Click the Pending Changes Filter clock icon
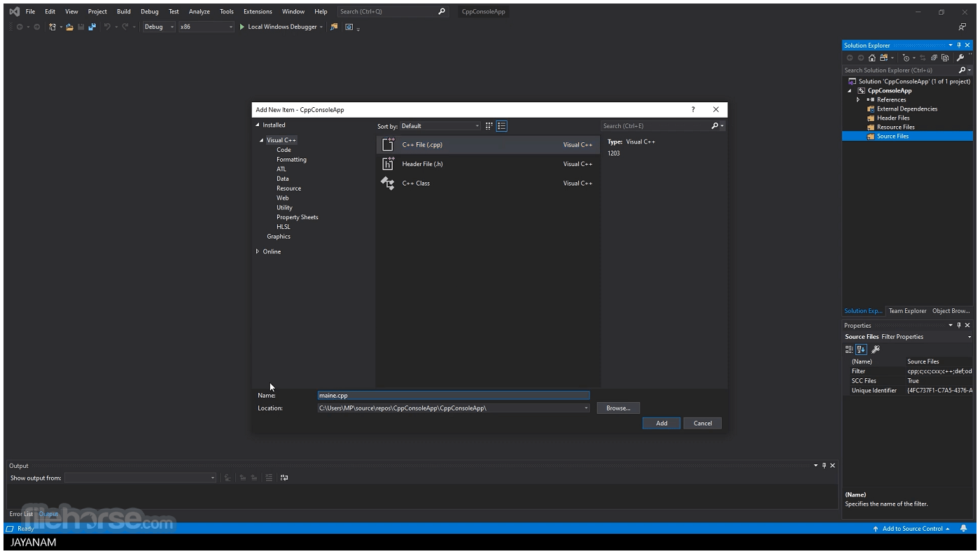The image size is (980, 554). pyautogui.click(x=906, y=58)
